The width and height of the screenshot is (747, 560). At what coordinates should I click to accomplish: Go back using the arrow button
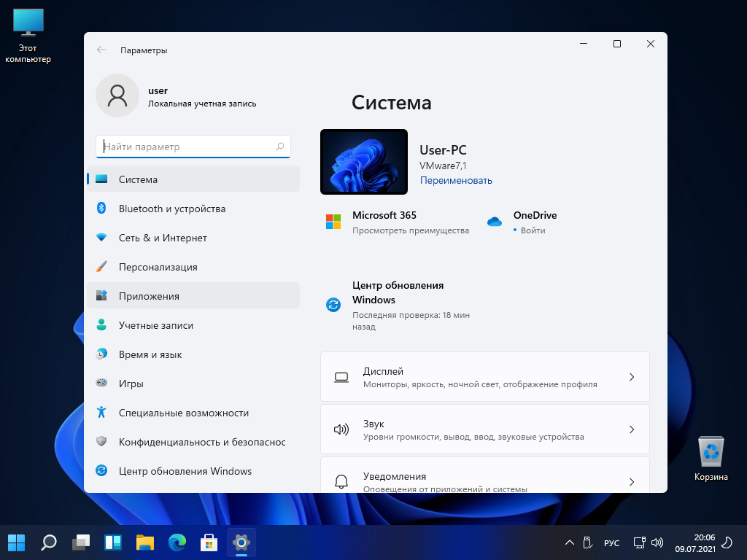pos(101,50)
